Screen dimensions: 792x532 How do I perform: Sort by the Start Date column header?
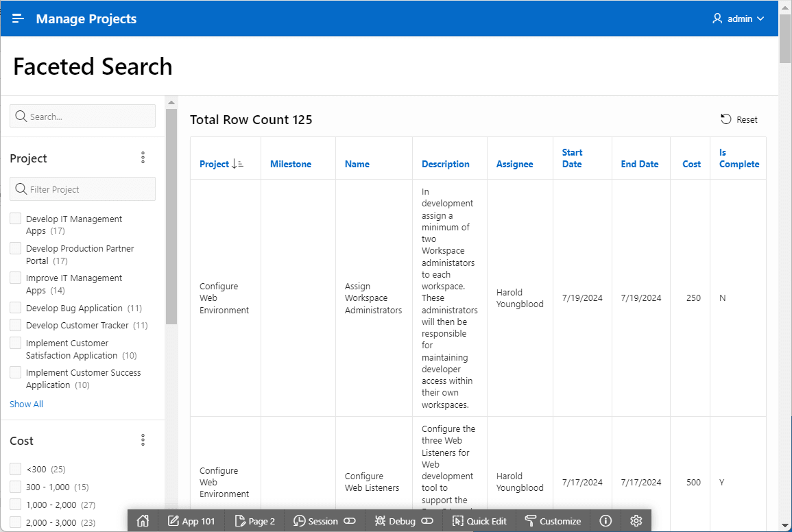pos(573,158)
